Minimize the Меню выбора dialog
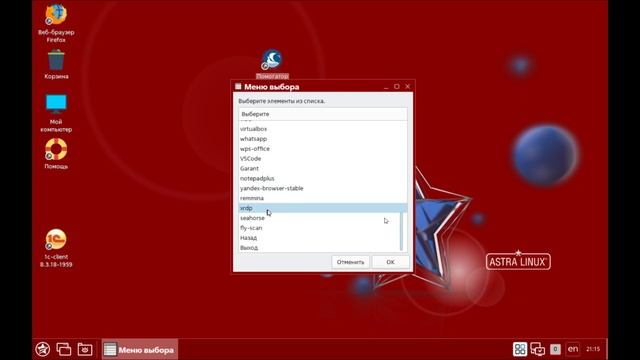 click(x=386, y=87)
